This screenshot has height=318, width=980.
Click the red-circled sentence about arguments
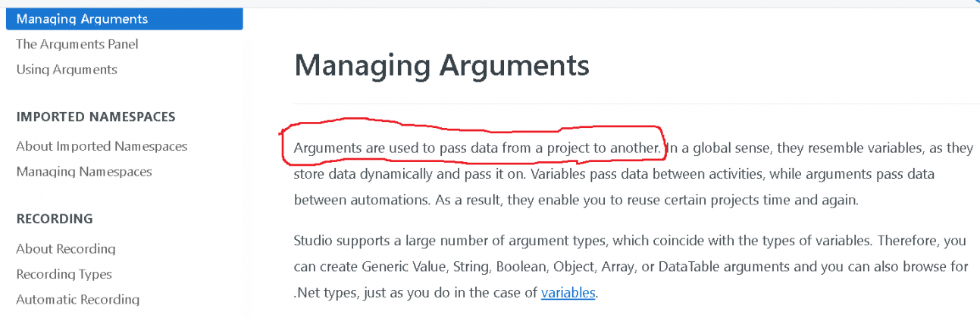pos(476,148)
